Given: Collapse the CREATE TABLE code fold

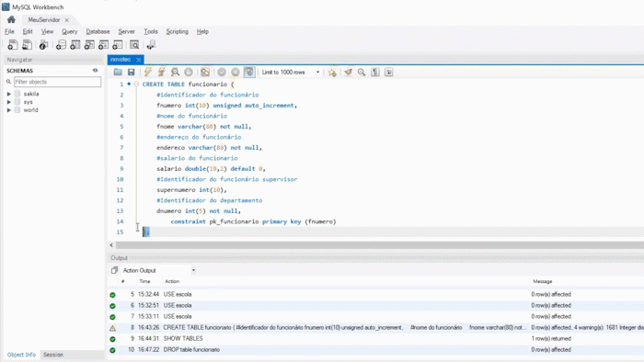Looking at the screenshot, I should tap(136, 84).
